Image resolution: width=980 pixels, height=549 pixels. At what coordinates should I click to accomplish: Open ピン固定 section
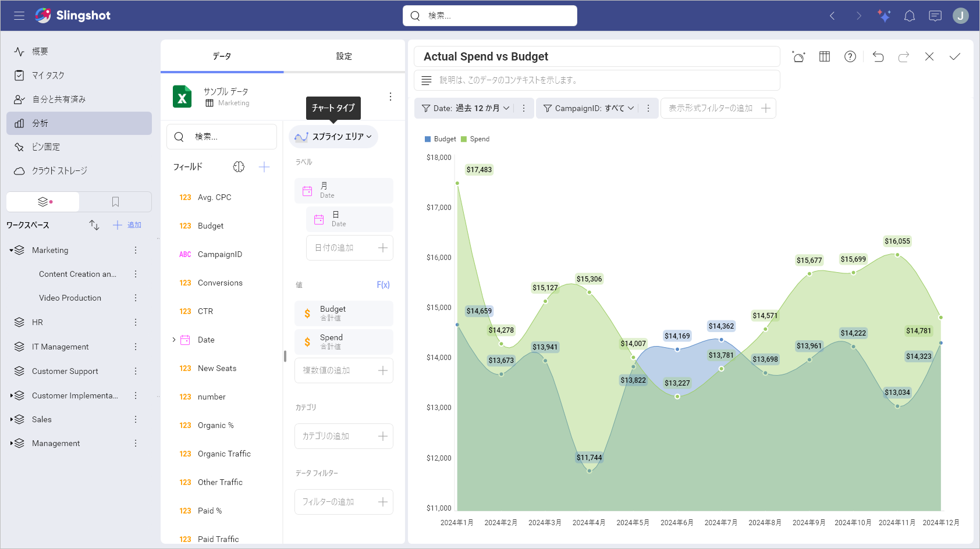79,147
